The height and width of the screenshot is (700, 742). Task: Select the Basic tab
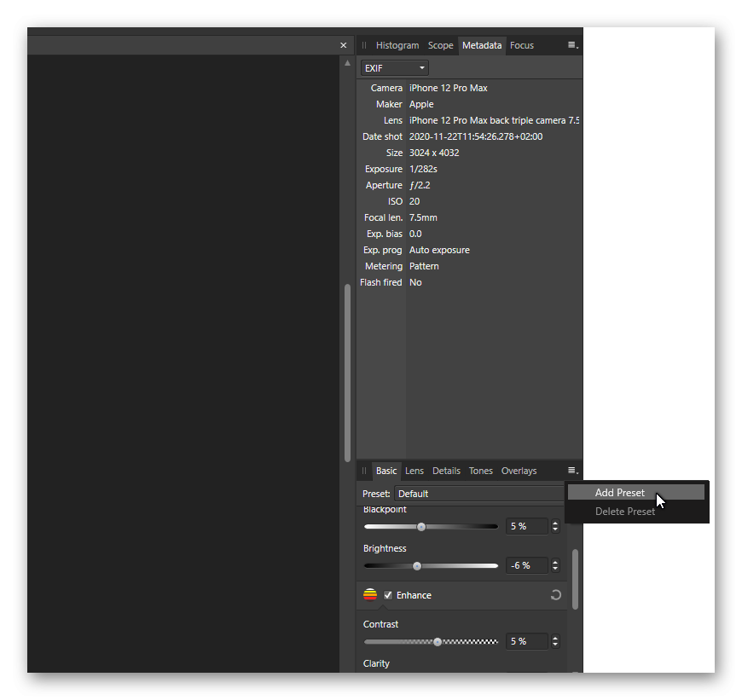click(386, 471)
